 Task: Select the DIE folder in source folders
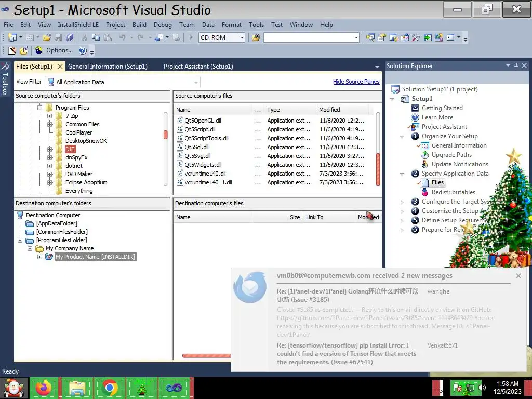(70, 149)
